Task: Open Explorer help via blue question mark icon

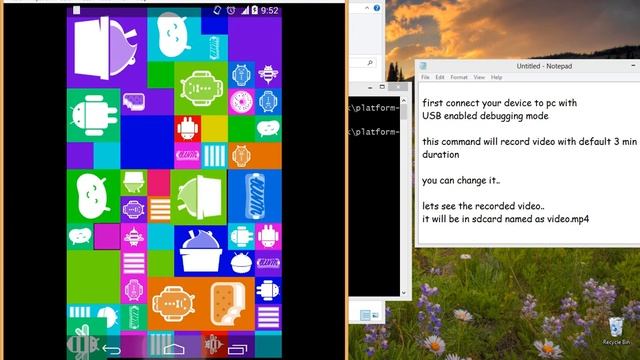Action: pos(377,8)
